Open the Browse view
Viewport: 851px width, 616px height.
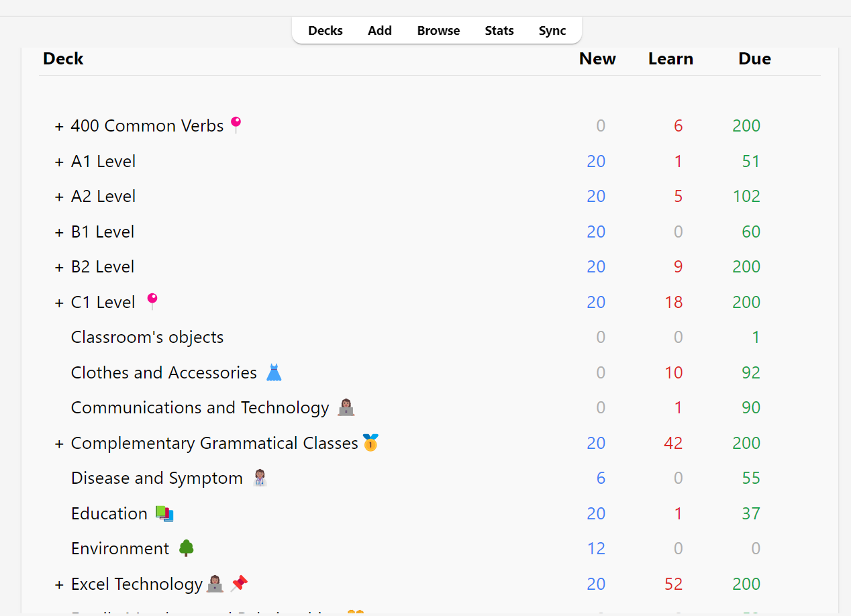(x=438, y=31)
